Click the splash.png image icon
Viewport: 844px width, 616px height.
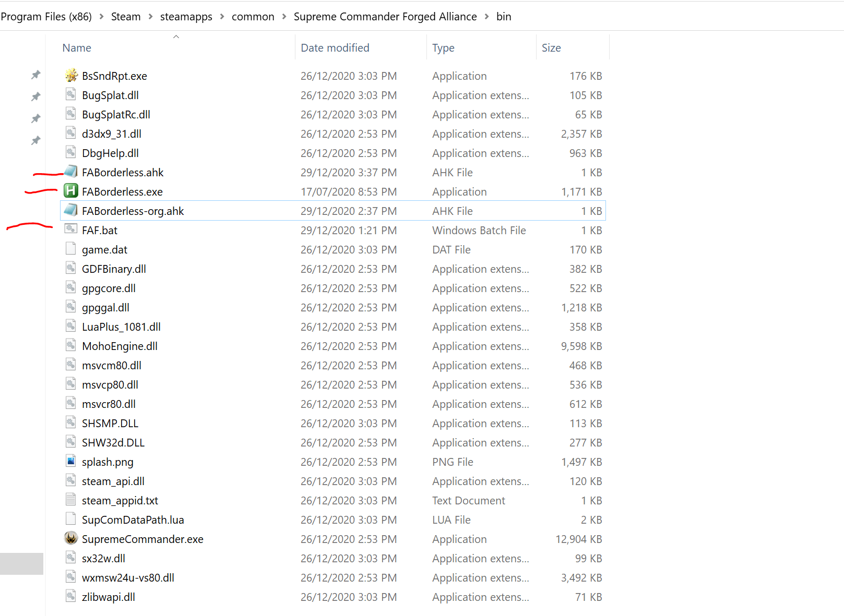click(71, 461)
